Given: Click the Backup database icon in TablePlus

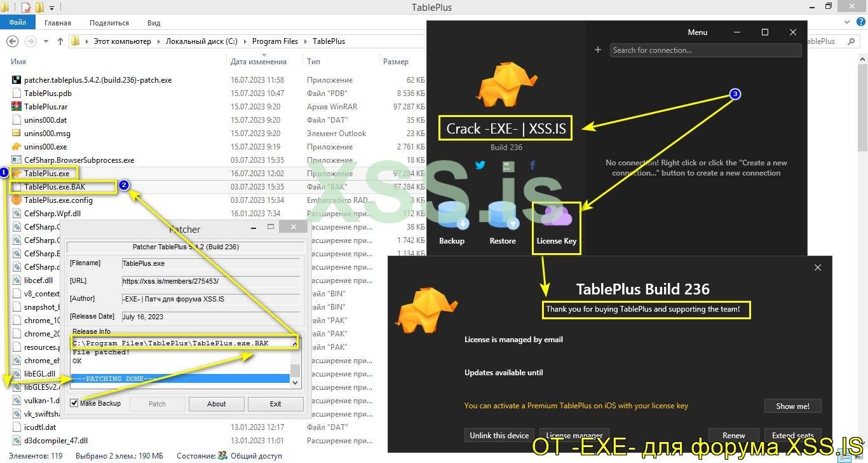Looking at the screenshot, I should (x=452, y=216).
